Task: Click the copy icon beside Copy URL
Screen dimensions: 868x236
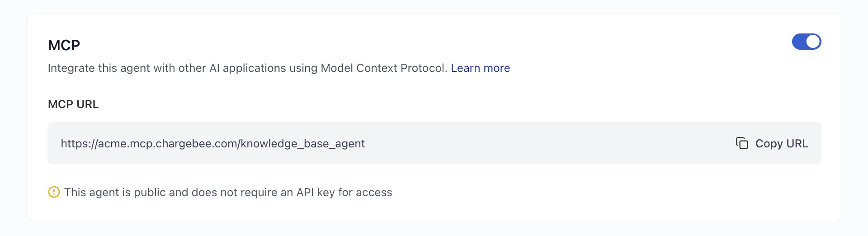Action: click(x=742, y=143)
